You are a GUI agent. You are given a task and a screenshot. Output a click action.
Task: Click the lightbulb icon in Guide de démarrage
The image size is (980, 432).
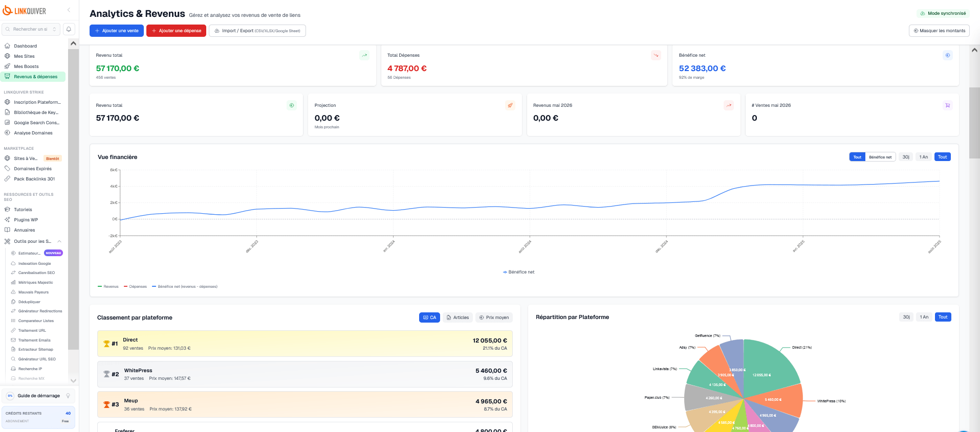68,396
